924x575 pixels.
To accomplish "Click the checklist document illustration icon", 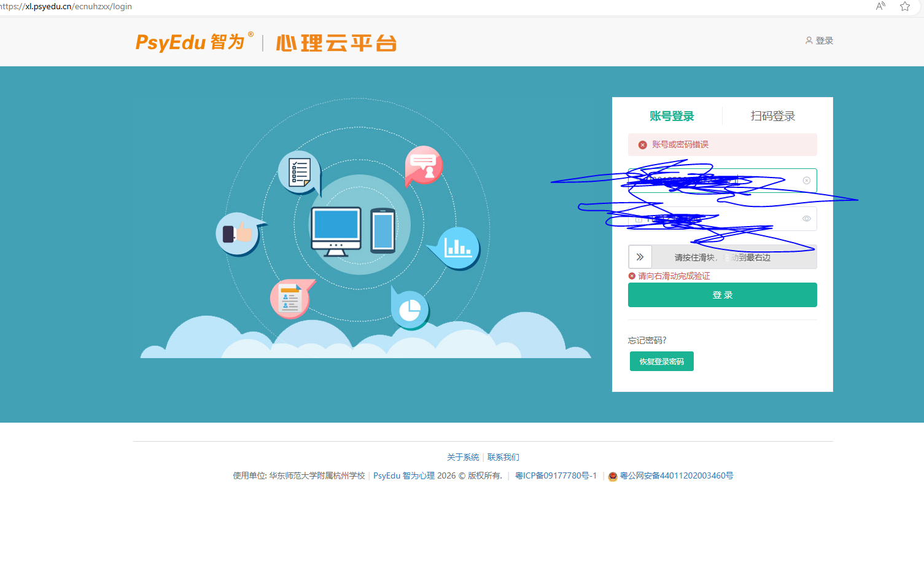I will tap(300, 173).
